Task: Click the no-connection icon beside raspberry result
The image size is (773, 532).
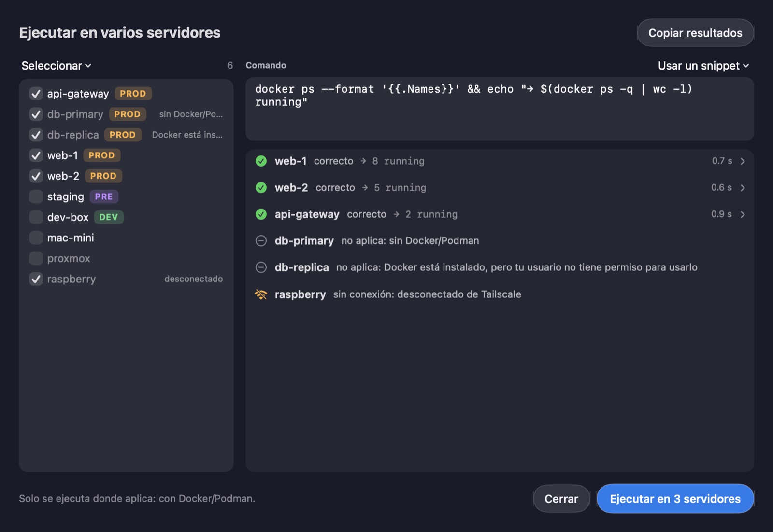Action: pos(261,294)
